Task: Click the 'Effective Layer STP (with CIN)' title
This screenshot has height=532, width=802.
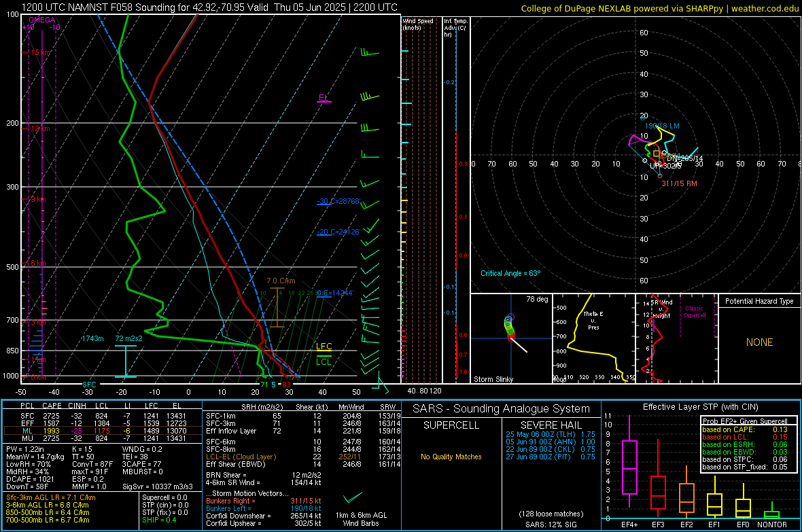Action: pyautogui.click(x=700, y=407)
